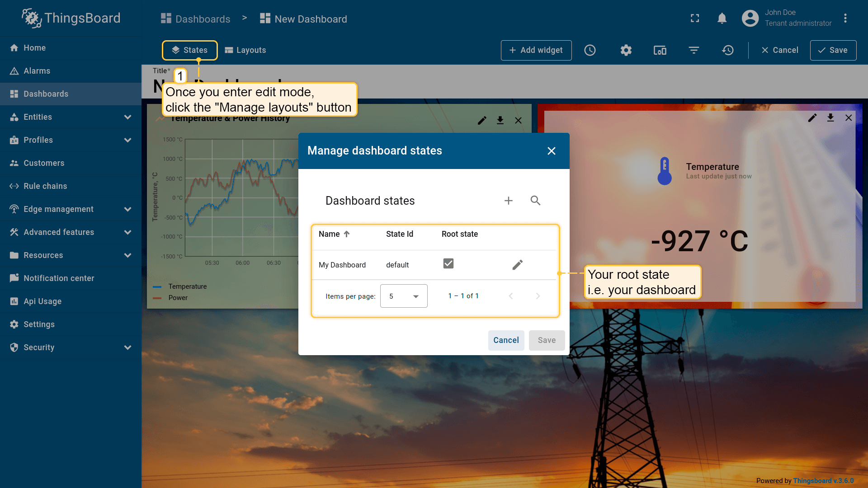The height and width of the screenshot is (488, 868).
Task: Save the dashboard from toolbar
Action: [833, 50]
